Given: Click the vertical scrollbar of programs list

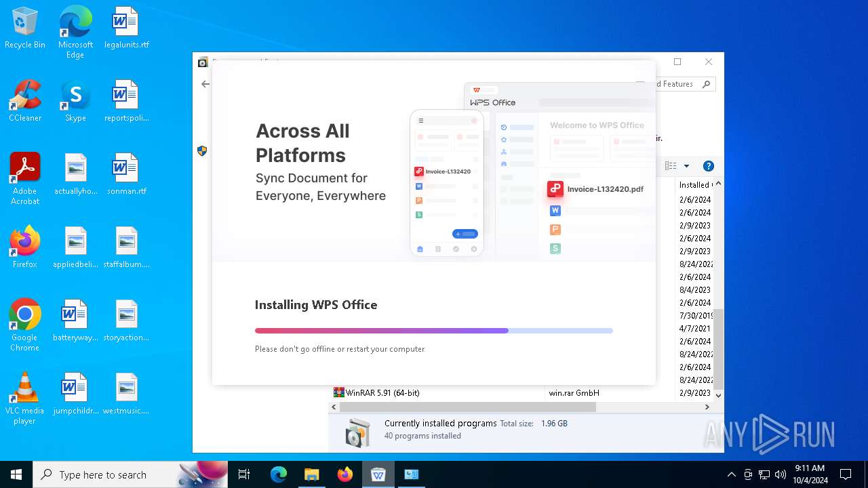Looking at the screenshot, I should pos(719,349).
